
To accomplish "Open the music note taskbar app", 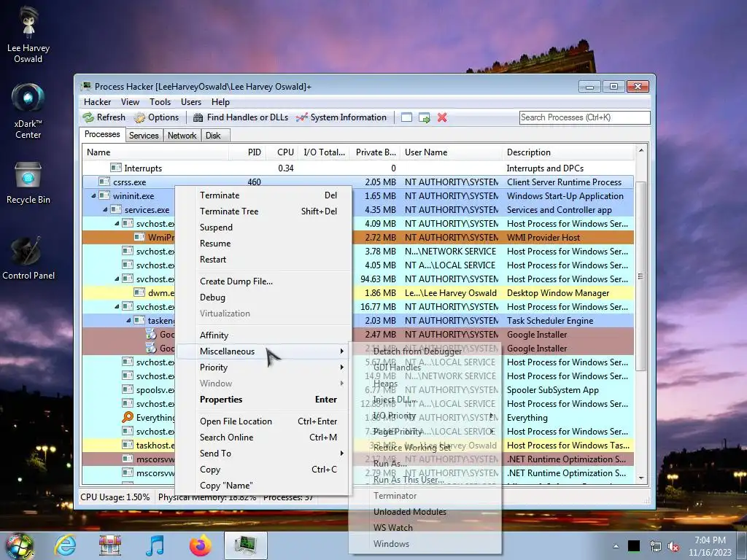I will pyautogui.click(x=155, y=545).
